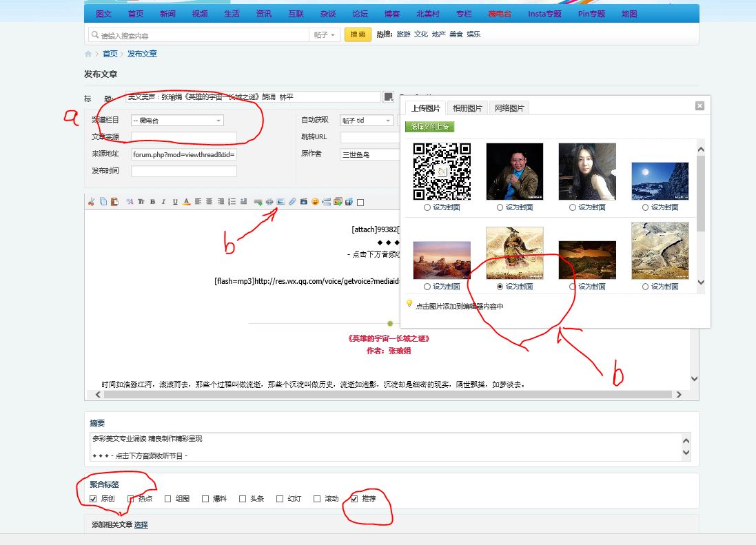This screenshot has width=756, height=545.
Task: Switch to the 网络图片 tab
Action: tap(509, 108)
